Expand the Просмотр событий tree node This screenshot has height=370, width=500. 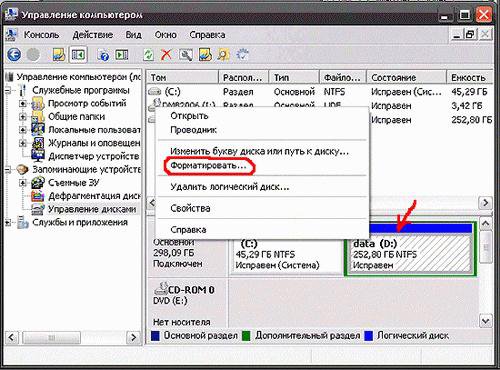[x=23, y=103]
